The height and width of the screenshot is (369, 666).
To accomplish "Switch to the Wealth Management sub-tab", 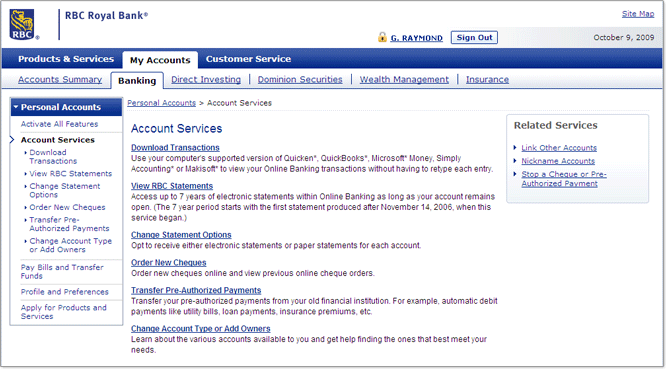I will tap(404, 79).
